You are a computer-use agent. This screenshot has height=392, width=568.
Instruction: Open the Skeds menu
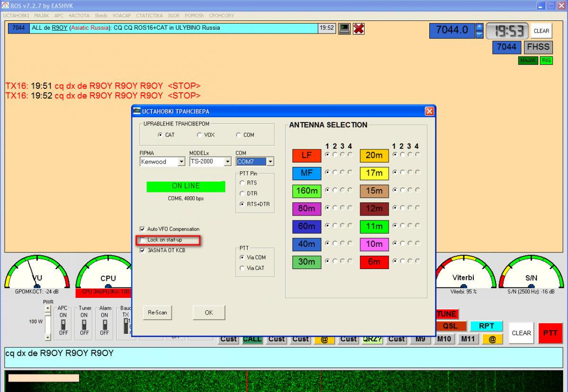(x=101, y=16)
